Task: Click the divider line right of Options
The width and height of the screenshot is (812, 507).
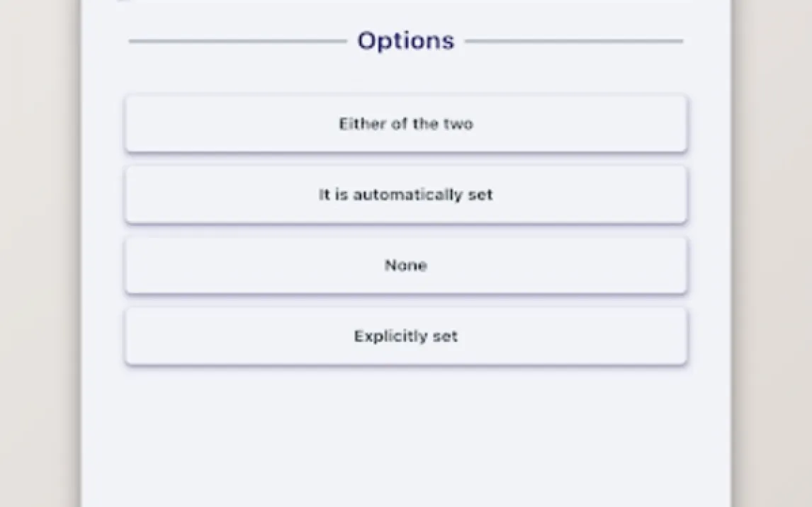Action: pyautogui.click(x=574, y=41)
